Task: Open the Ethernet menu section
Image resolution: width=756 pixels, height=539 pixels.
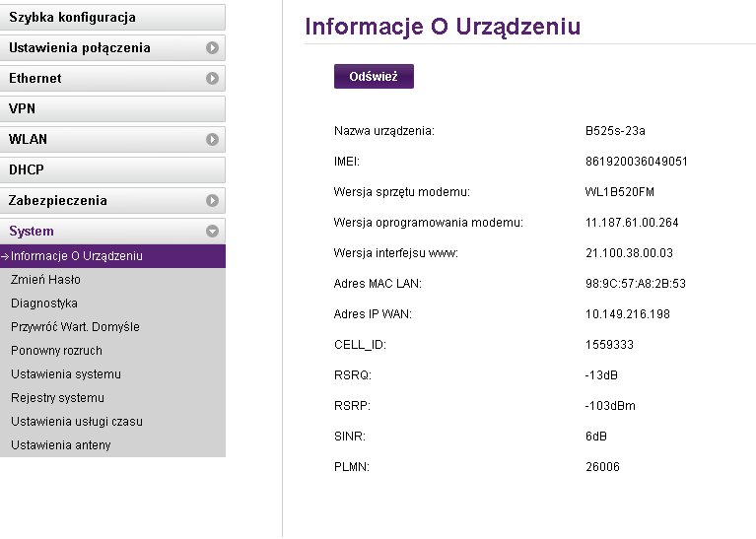Action: click(x=112, y=78)
